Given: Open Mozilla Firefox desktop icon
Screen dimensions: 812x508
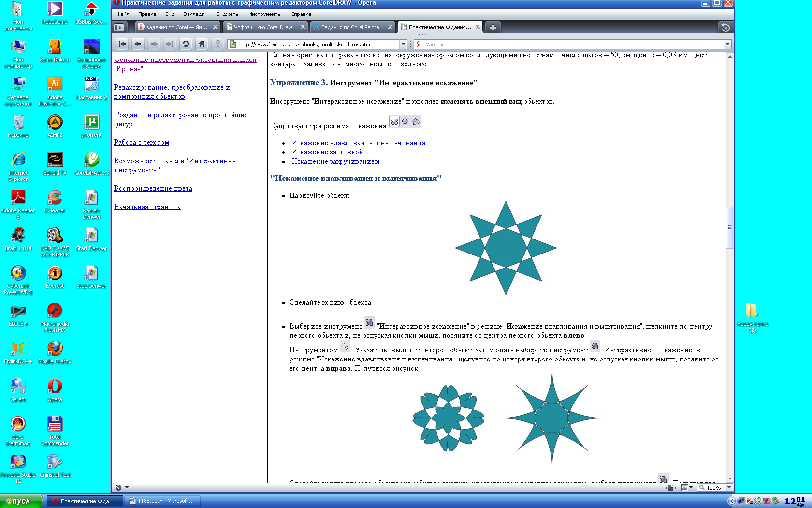Looking at the screenshot, I should pyautogui.click(x=55, y=353).
